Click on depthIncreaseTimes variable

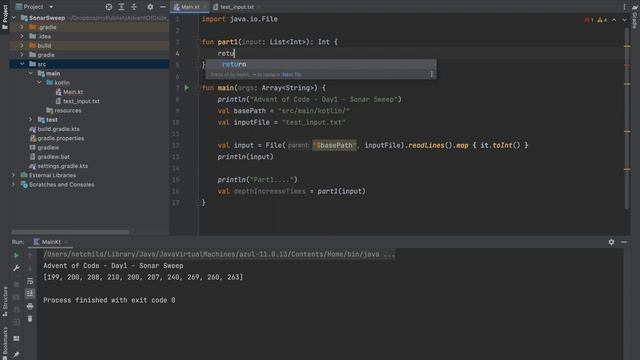[269, 191]
